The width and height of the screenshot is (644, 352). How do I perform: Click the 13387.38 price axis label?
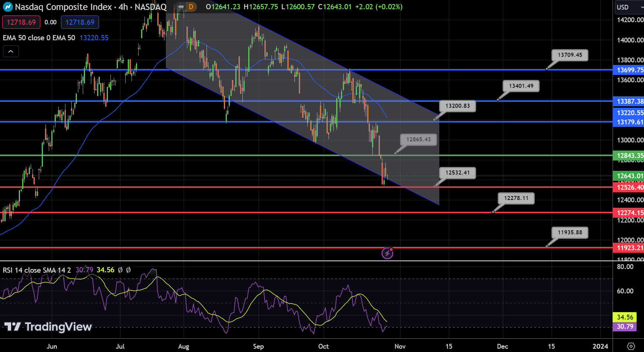[628, 101]
